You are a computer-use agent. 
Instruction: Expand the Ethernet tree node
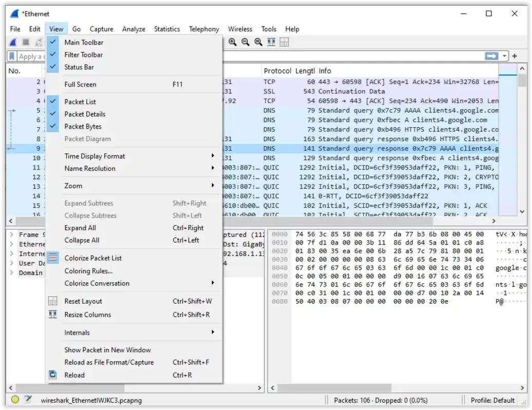point(11,244)
